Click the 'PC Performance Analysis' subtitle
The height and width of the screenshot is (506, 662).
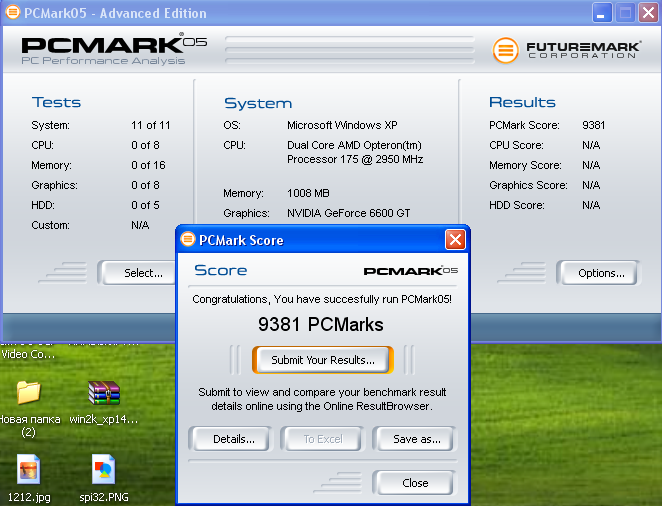[103, 61]
